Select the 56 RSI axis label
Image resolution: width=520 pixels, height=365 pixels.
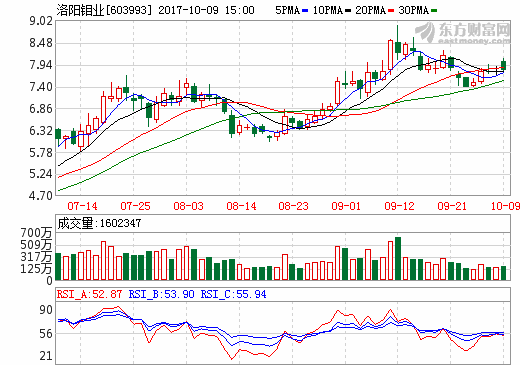coord(46,334)
